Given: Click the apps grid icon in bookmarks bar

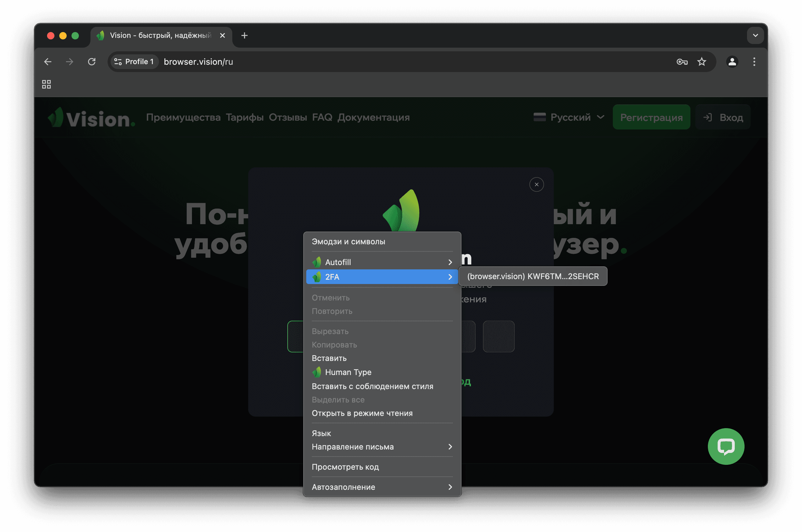Looking at the screenshot, I should 46,84.
